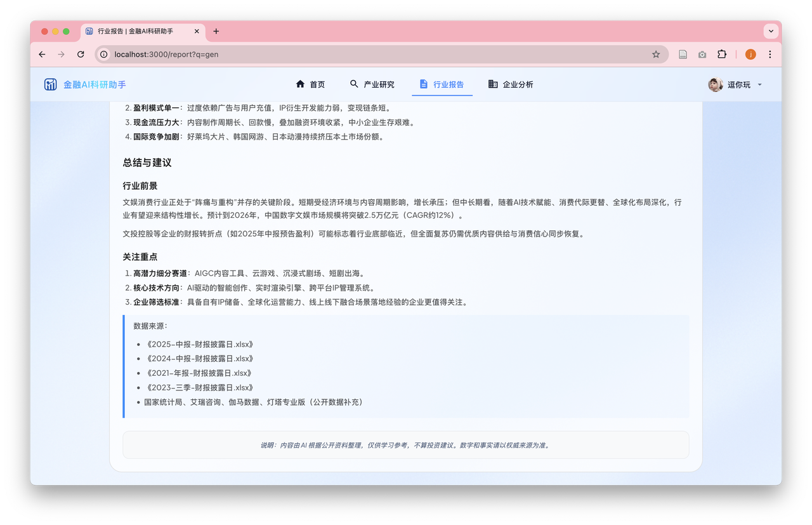This screenshot has width=812, height=525.
Task: Open the Chrome profile avatar J
Action: (750, 55)
